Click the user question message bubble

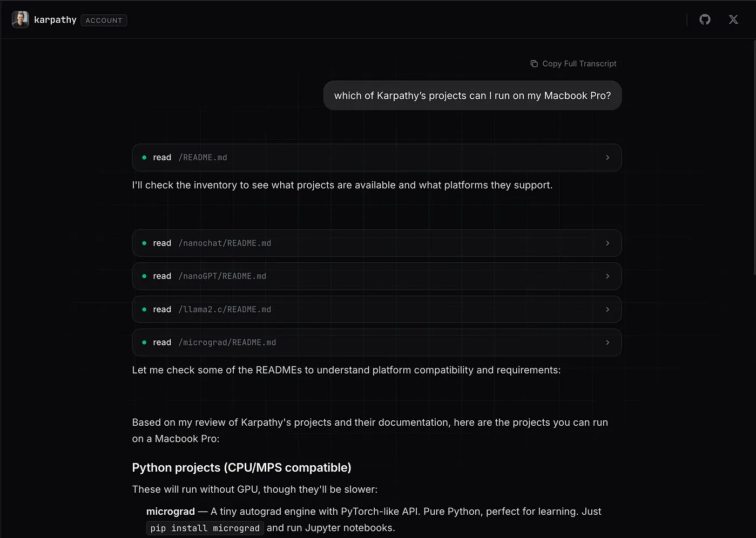[472, 96]
